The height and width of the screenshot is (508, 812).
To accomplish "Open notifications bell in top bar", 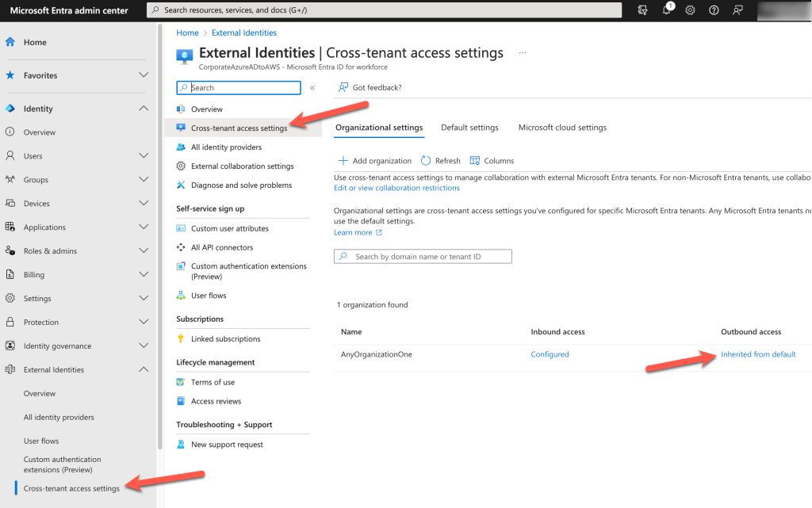I will click(x=666, y=10).
